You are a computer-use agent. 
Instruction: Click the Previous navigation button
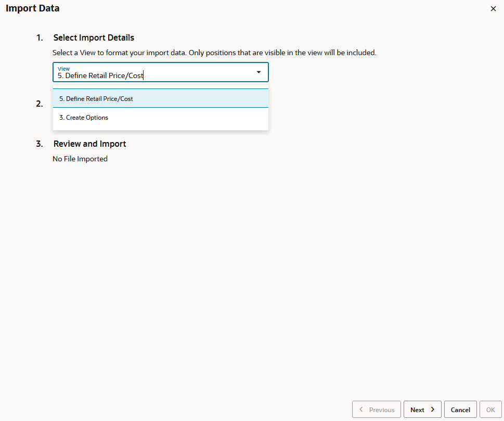[376, 410]
